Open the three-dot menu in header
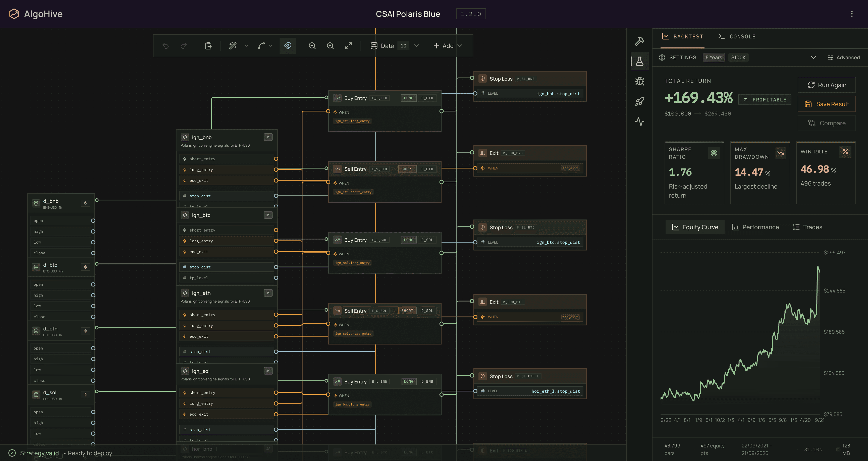The image size is (868, 461). point(852,14)
